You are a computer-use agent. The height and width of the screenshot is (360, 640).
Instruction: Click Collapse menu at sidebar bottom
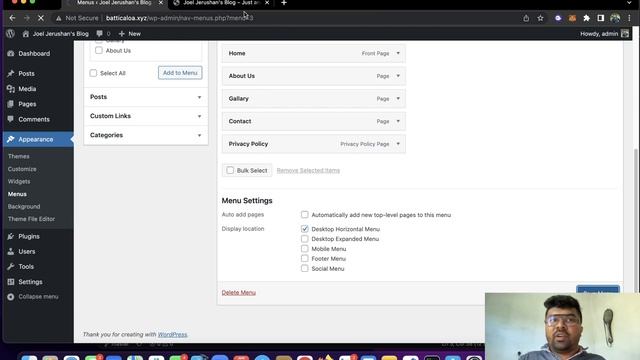click(x=38, y=297)
